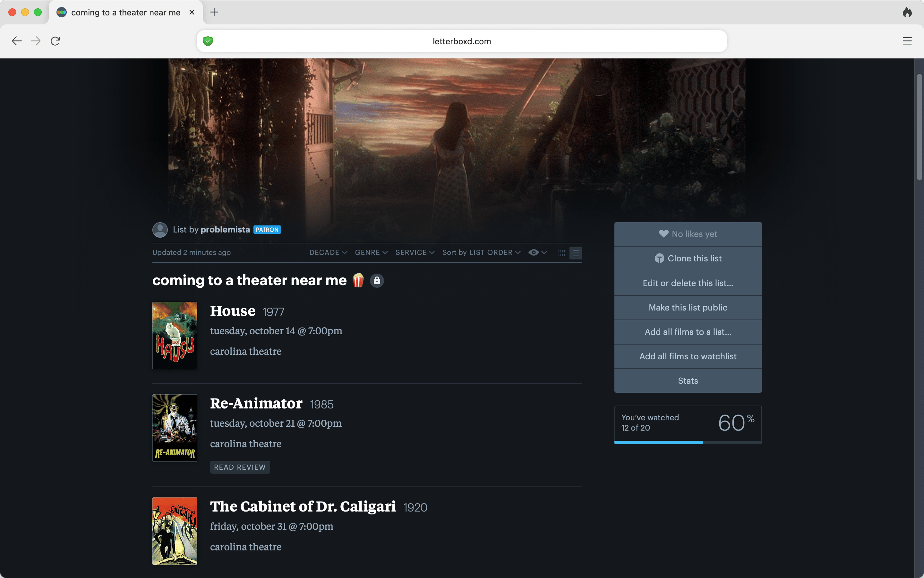The height and width of the screenshot is (578, 924).
Task: Switch to detailed list view layout
Action: pos(576,253)
